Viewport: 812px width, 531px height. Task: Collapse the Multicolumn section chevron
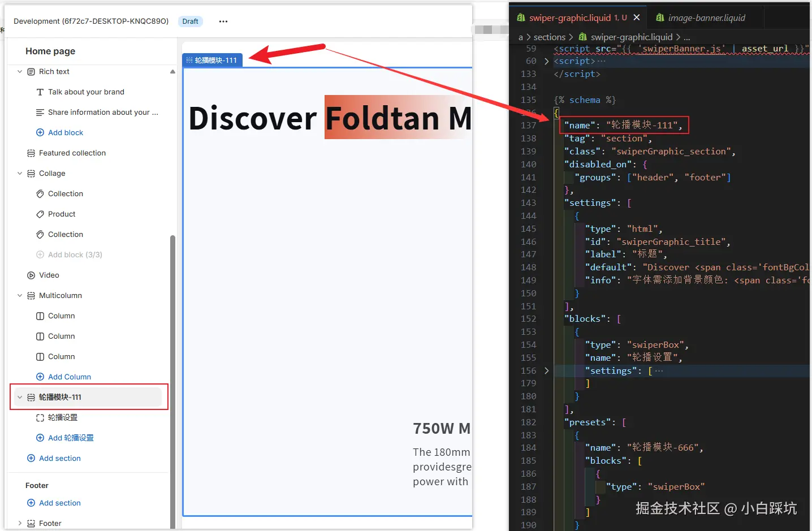(x=20, y=296)
